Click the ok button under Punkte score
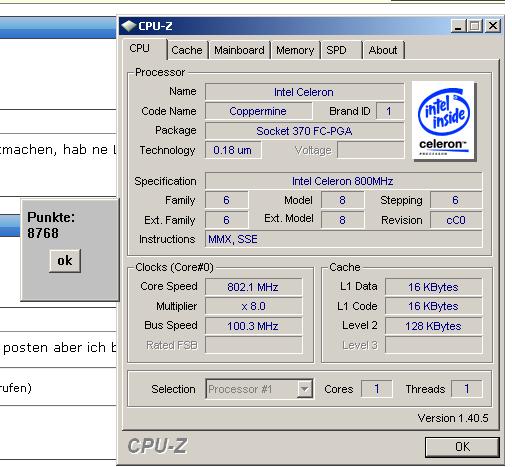 click(65, 261)
